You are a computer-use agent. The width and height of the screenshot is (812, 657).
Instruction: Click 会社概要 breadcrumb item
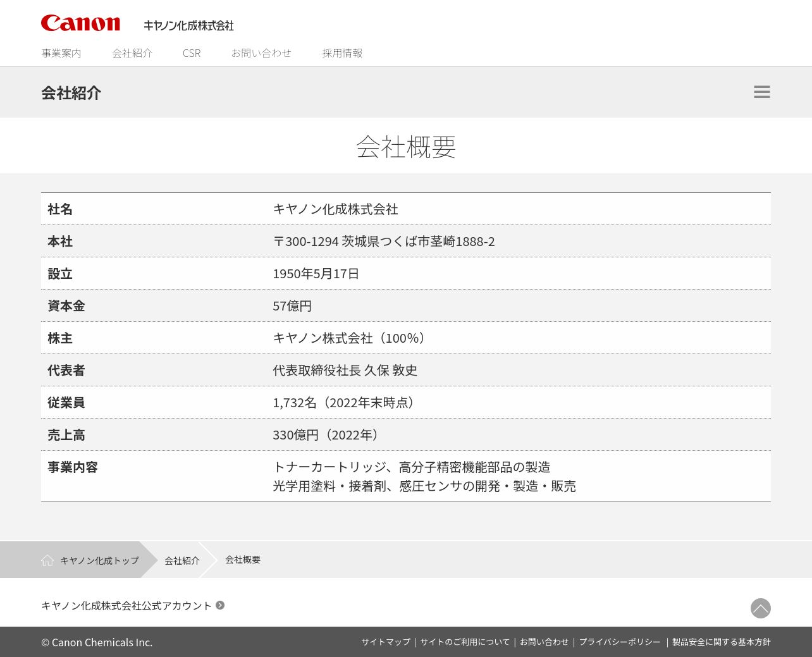click(243, 560)
